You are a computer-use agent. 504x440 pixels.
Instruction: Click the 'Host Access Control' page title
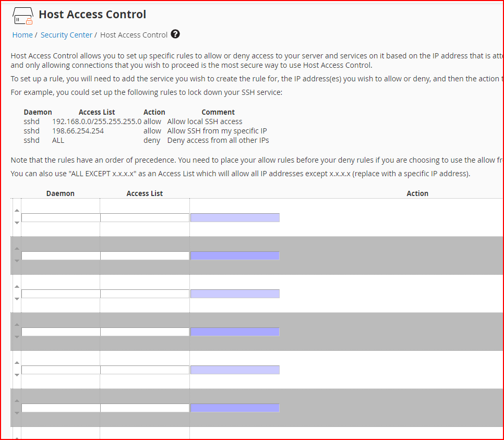coord(92,15)
